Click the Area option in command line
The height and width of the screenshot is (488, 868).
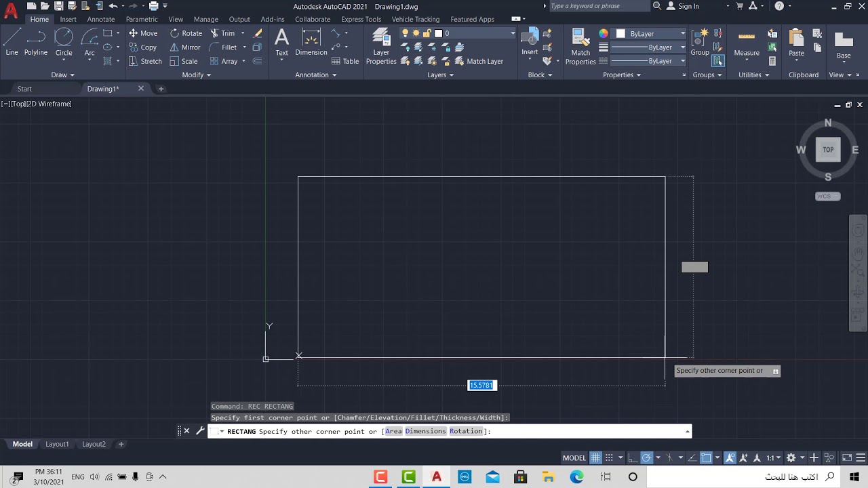(393, 431)
